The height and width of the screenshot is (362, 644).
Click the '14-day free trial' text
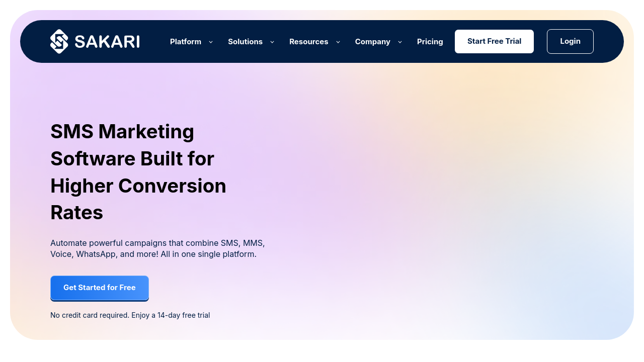184,315
